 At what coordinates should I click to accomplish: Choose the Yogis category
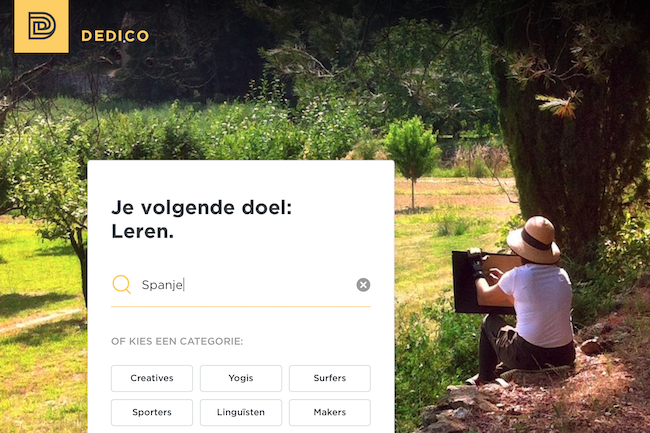click(241, 378)
